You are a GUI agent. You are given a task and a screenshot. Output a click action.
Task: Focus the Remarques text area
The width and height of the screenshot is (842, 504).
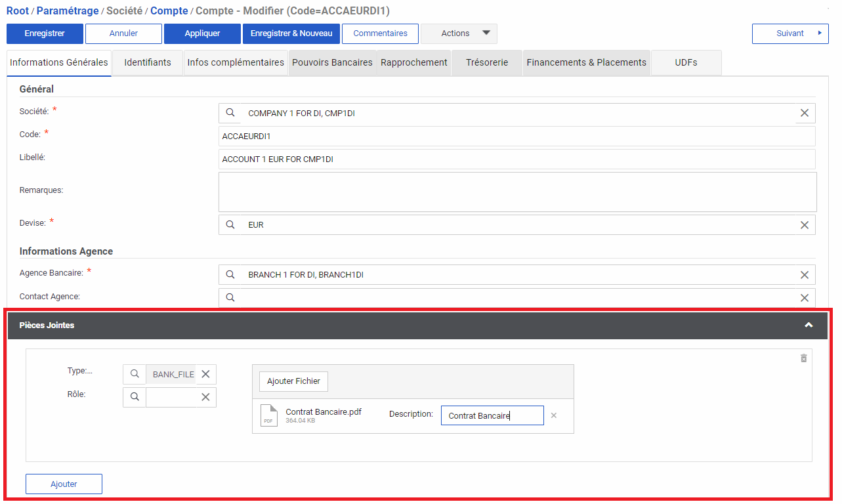pyautogui.click(x=517, y=192)
